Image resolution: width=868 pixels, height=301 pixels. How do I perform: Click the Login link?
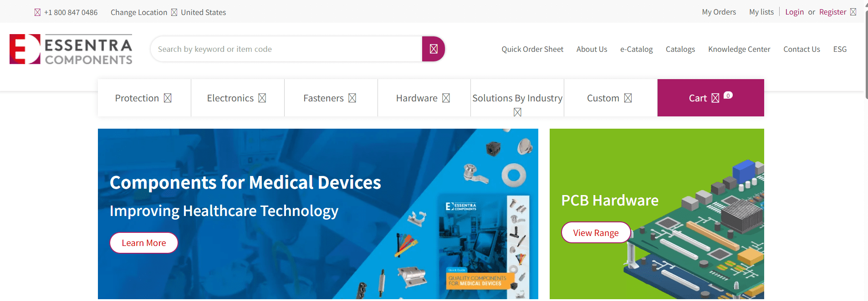[794, 12]
